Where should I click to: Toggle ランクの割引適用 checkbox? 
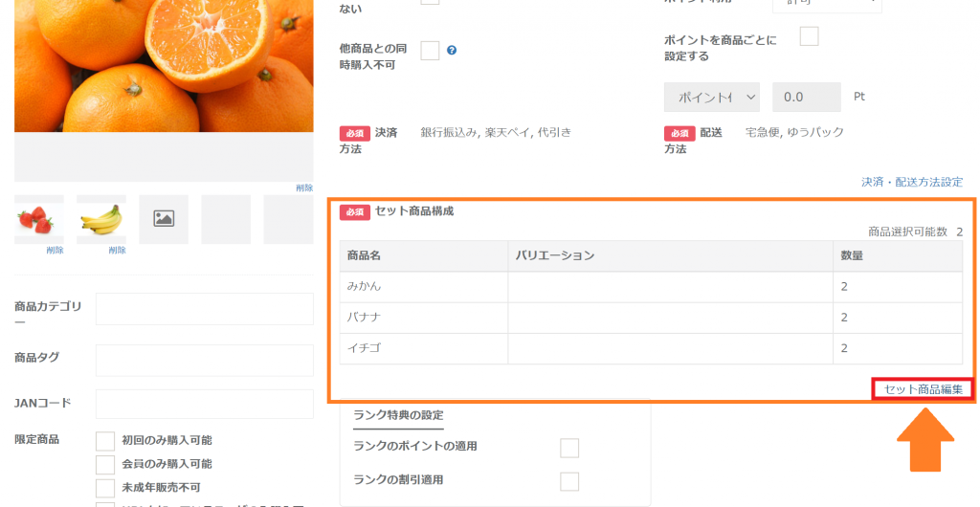click(569, 481)
